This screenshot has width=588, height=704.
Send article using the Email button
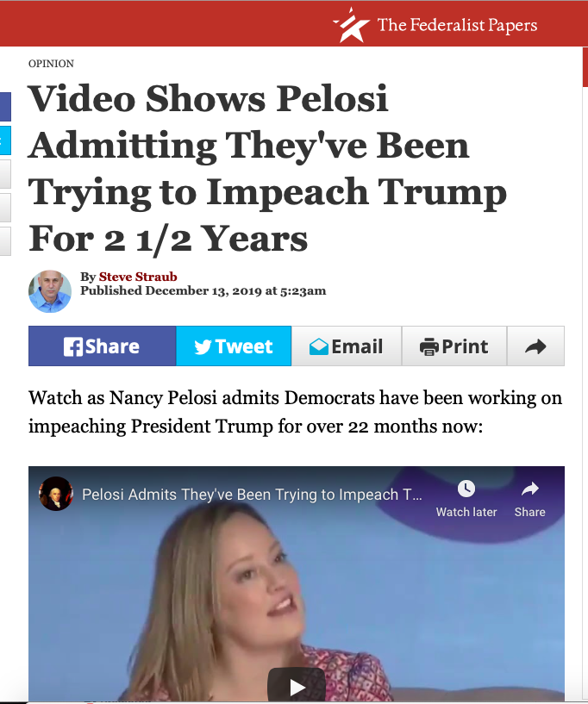(347, 346)
